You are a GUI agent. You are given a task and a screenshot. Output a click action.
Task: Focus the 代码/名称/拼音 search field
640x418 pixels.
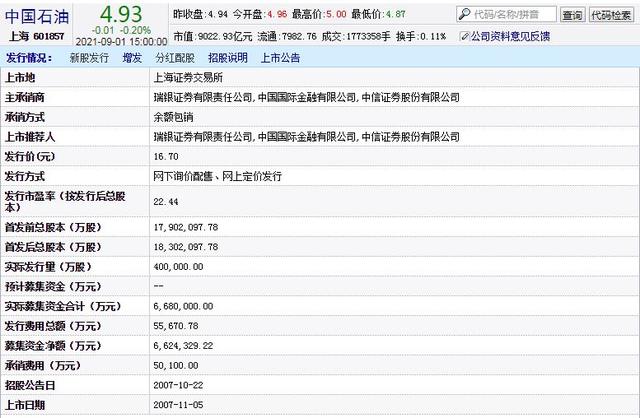click(506, 14)
